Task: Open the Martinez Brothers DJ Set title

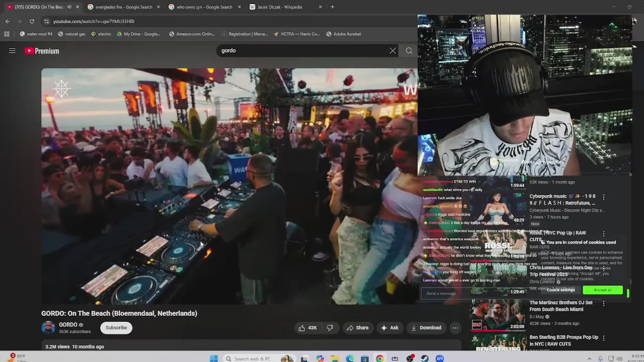Action: click(561, 306)
